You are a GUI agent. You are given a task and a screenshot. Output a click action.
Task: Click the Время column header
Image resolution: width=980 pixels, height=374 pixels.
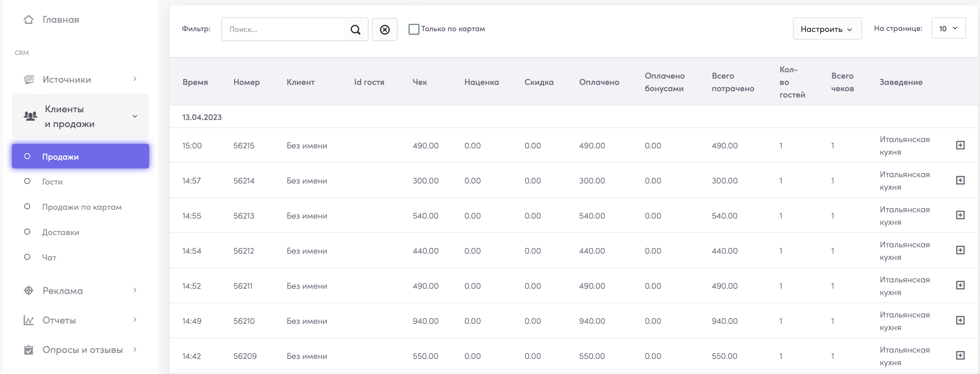(195, 82)
